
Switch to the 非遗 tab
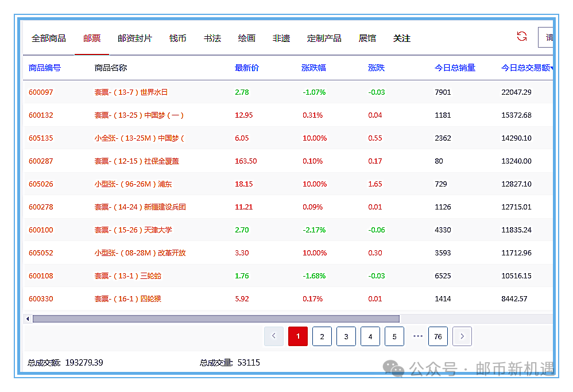click(281, 38)
